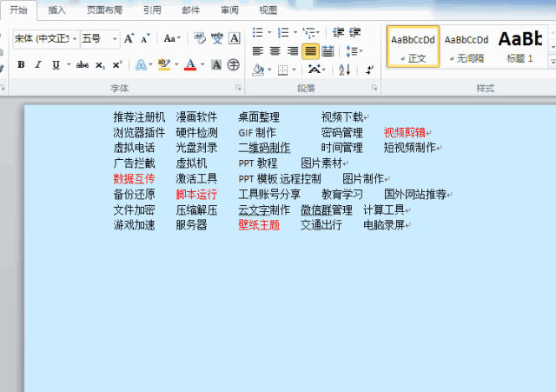This screenshot has height=392, width=556.
Task: Toggle justify alignment
Action: tap(310, 51)
